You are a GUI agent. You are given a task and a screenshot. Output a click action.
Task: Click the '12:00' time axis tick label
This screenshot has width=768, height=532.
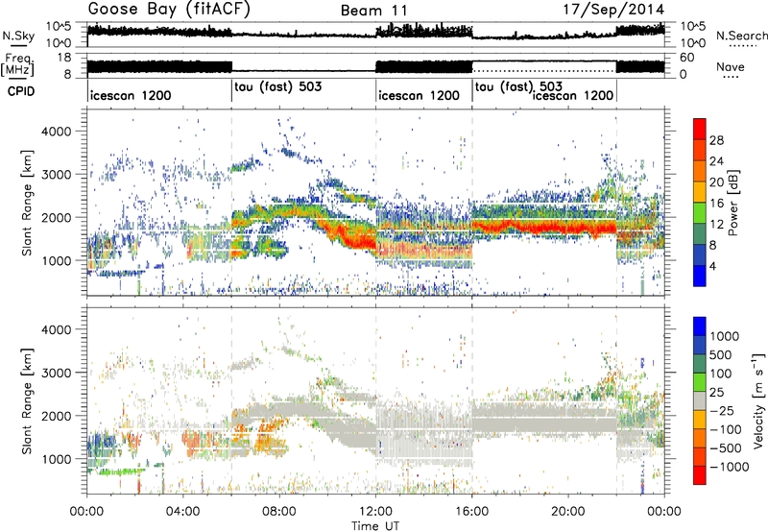click(375, 512)
